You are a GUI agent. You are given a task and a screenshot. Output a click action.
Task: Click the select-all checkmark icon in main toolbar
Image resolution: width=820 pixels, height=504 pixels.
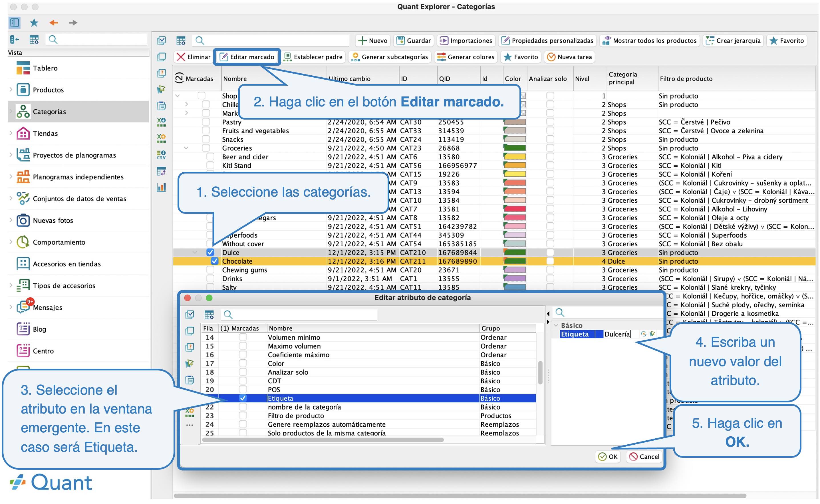pyautogui.click(x=161, y=41)
